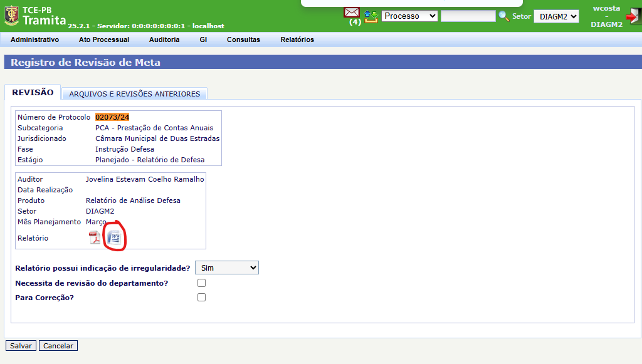The width and height of the screenshot is (642, 364).
Task: Open the irregularidade Sim dropdown
Action: coord(227,268)
